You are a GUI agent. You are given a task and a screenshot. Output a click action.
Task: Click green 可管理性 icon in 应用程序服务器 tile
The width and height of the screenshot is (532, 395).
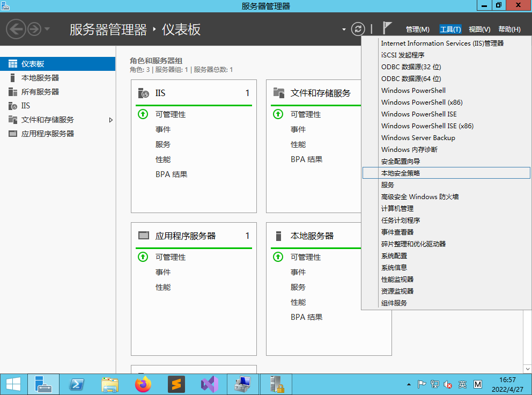point(143,257)
